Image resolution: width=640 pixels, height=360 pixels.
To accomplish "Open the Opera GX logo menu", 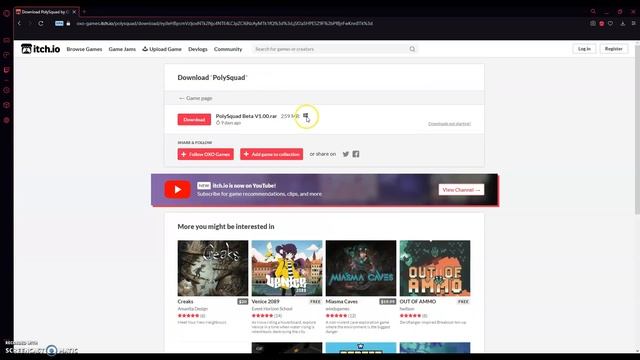I will pos(7,13).
